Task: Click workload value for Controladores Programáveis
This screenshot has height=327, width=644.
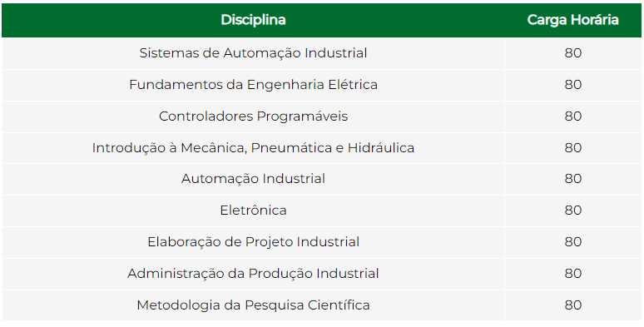Action: [x=573, y=116]
